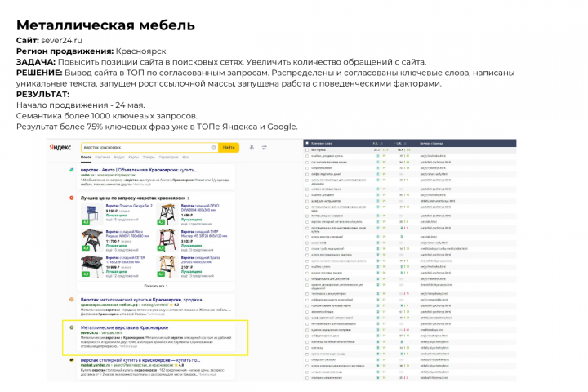Sort by the G.К. column sort icon
Image resolution: width=588 pixels, height=392 pixels.
407,143
